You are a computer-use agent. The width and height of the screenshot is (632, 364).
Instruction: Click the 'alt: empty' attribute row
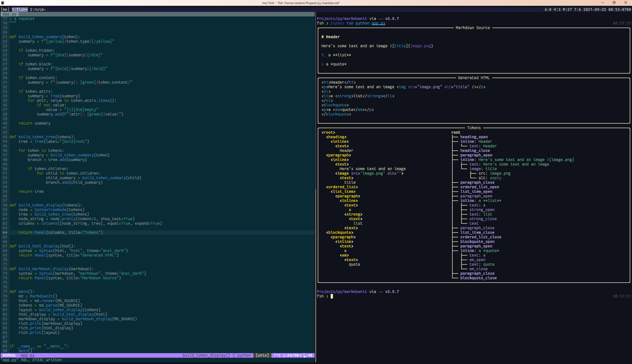point(490,178)
